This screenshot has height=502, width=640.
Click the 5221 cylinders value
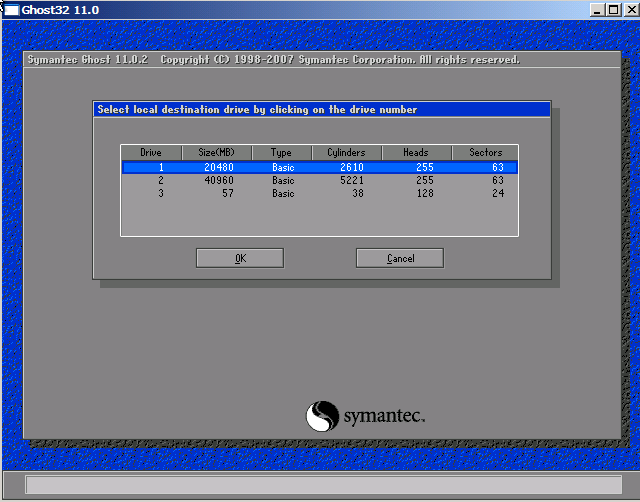tap(352, 180)
